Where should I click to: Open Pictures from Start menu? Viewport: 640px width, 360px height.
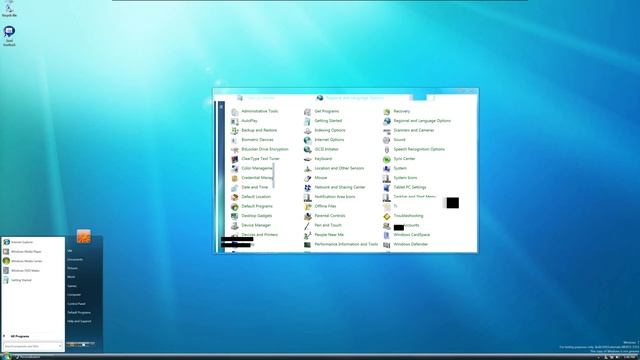pyautogui.click(x=73, y=268)
